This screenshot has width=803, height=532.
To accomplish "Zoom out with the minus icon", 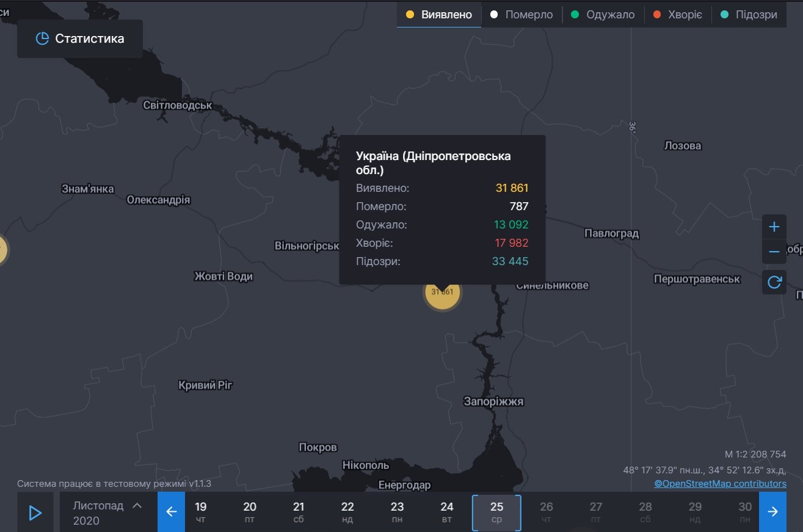I will 774,252.
